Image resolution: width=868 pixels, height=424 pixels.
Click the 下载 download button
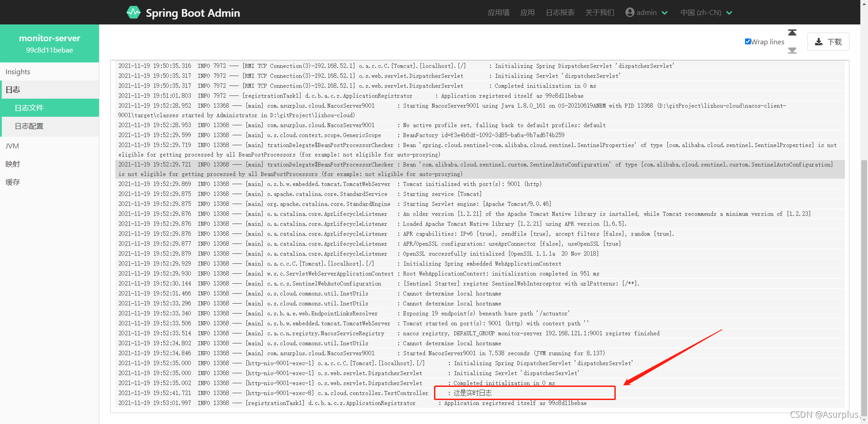click(828, 42)
